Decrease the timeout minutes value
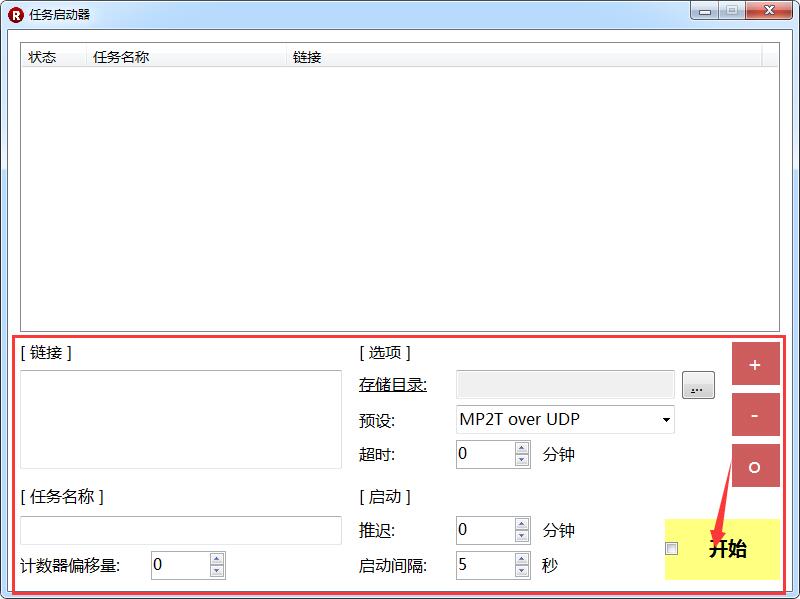Screen dimensions: 800x599 [522, 460]
